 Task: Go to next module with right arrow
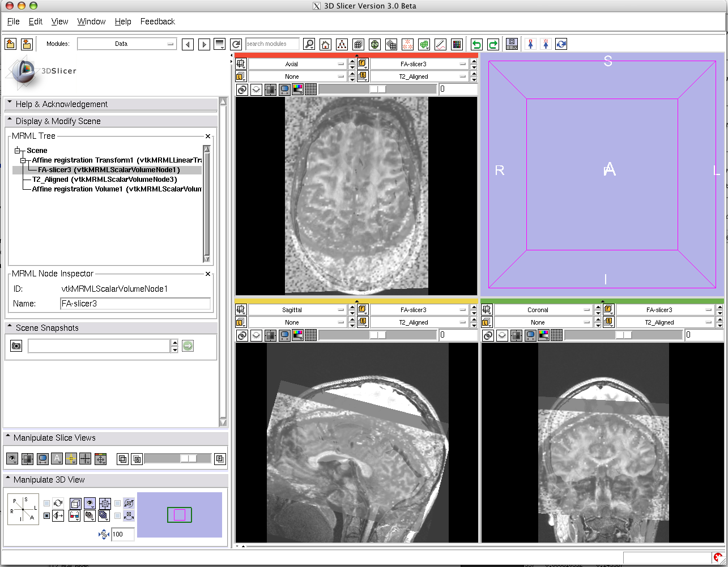pos(204,44)
